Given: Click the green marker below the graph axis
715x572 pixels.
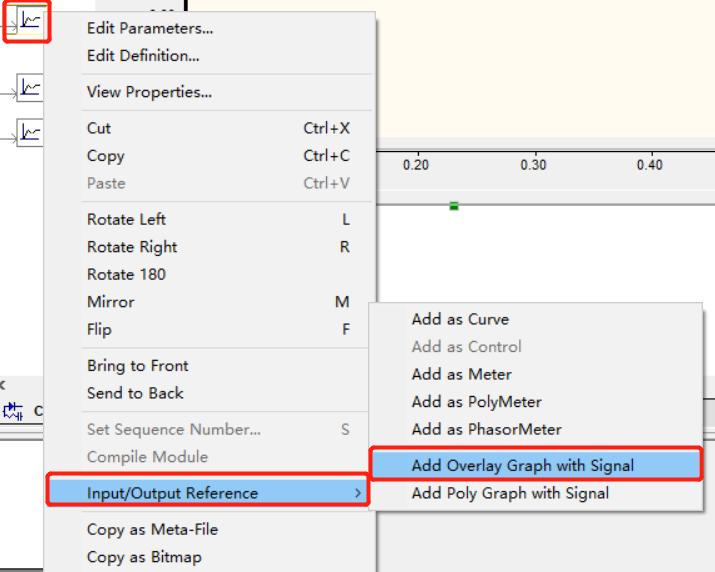Looking at the screenshot, I should (453, 206).
